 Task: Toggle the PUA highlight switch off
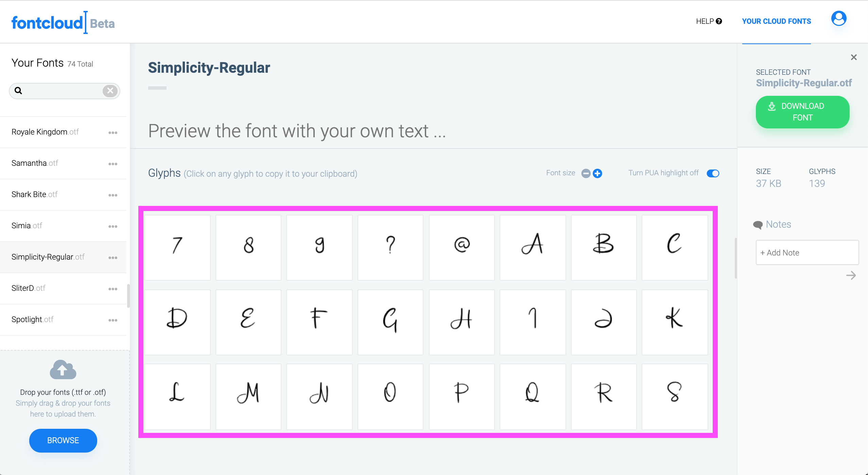pos(713,173)
